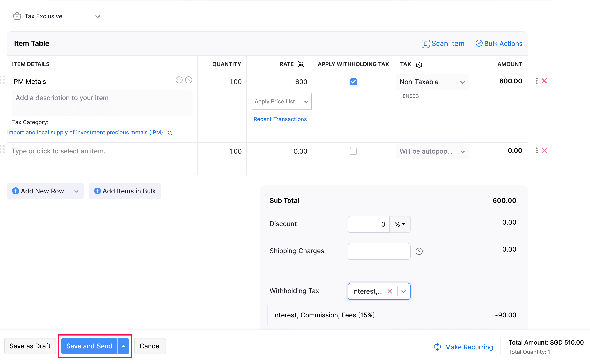Open Bulk Actions checkmark icon
Image resolution: width=590 pixels, height=364 pixels.
pos(479,43)
